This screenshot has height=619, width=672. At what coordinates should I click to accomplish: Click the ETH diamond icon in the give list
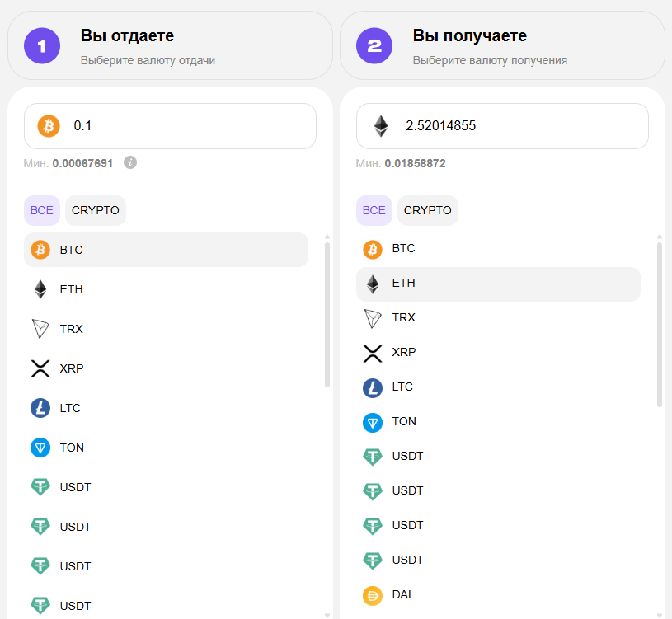(x=40, y=289)
